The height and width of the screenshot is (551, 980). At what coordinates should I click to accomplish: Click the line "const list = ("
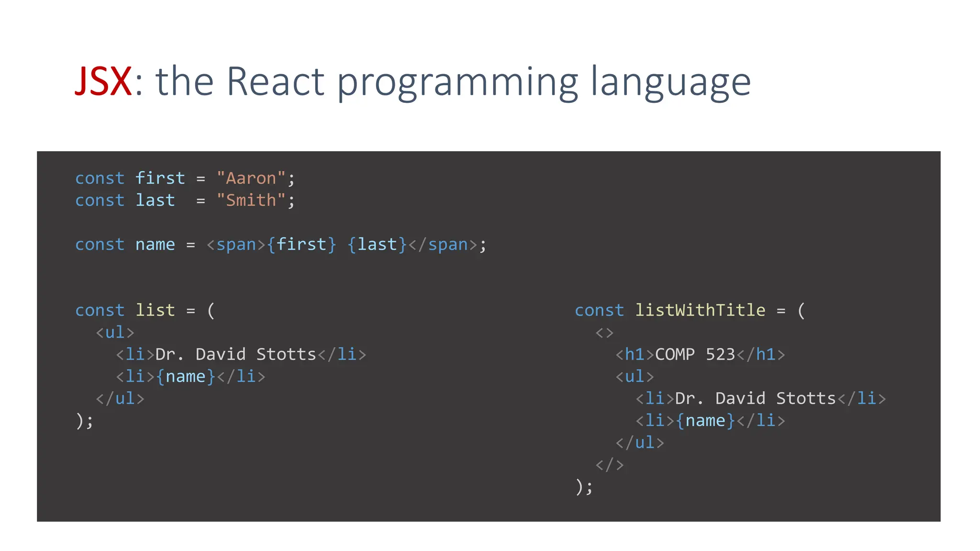coord(145,310)
